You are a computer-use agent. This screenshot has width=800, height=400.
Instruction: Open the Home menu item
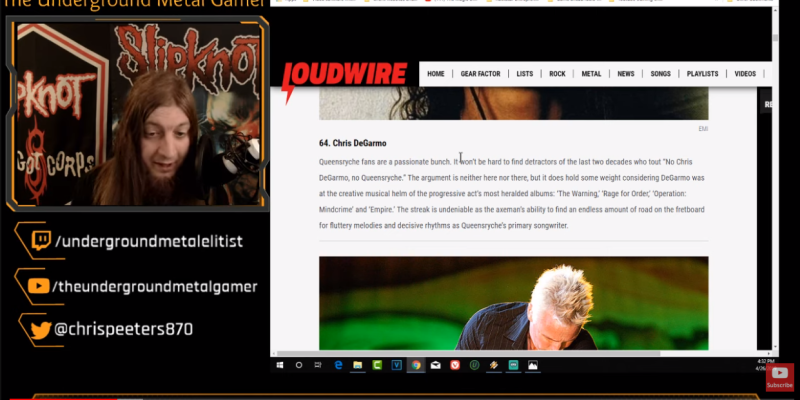436,74
